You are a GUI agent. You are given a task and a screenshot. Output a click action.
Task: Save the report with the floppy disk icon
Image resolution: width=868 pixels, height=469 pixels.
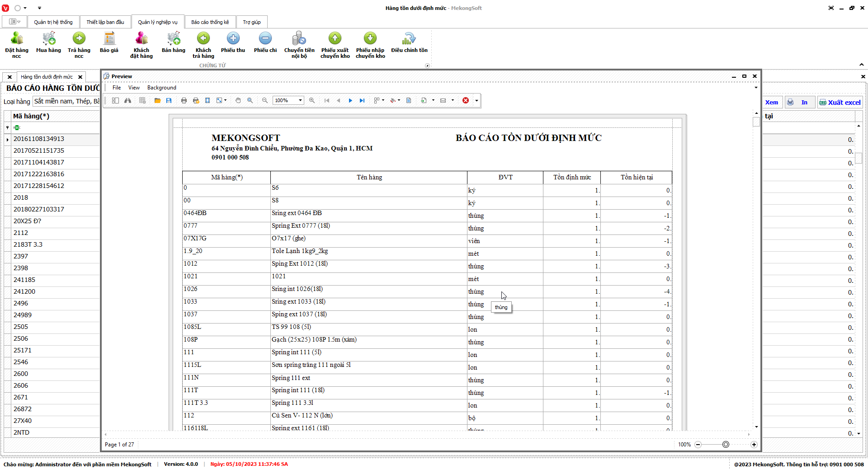pyautogui.click(x=169, y=100)
